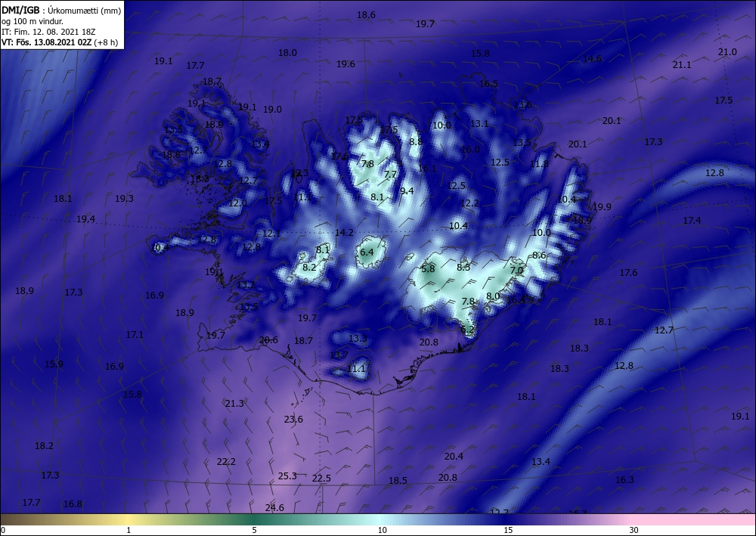Click the color scale label '10'
The image size is (756, 536).
382,530
